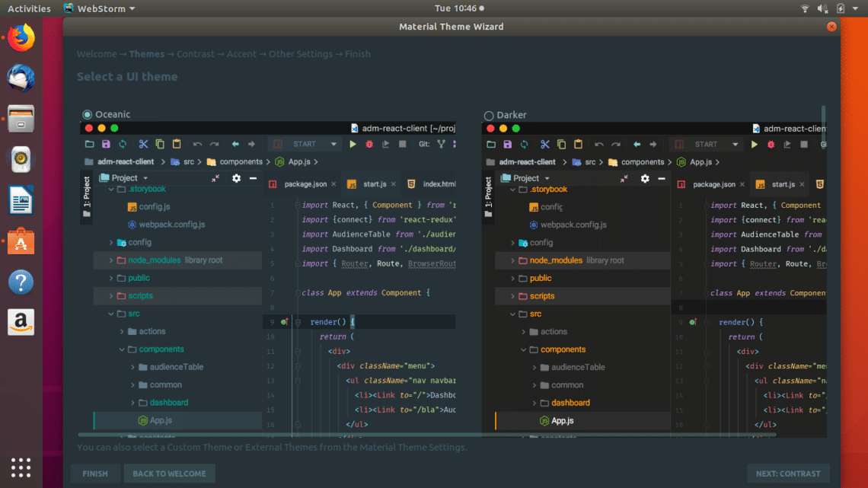The width and height of the screenshot is (868, 488).
Task: Collapse the components folder in the Darker preview
Action: 524,349
